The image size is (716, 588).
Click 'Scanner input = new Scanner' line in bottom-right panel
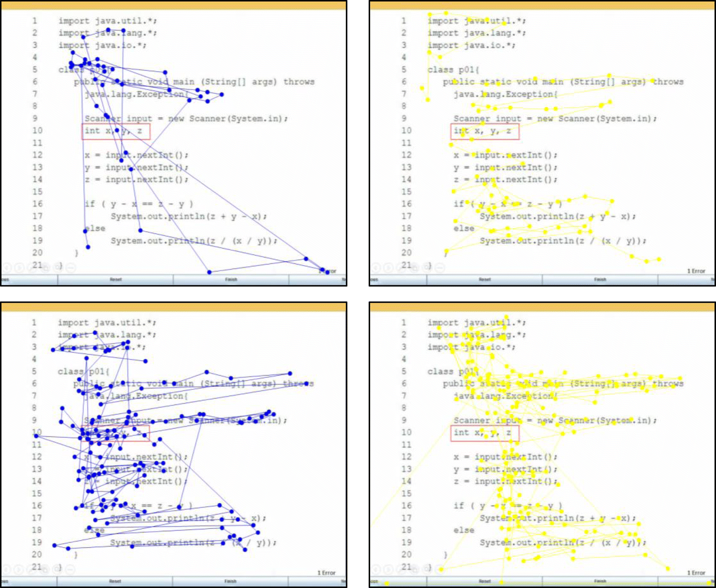[555, 420]
